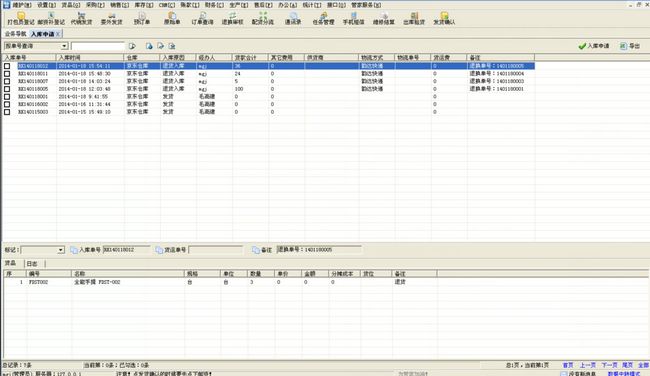Tick the checkbox for entry at 12:03:48

tap(7, 89)
